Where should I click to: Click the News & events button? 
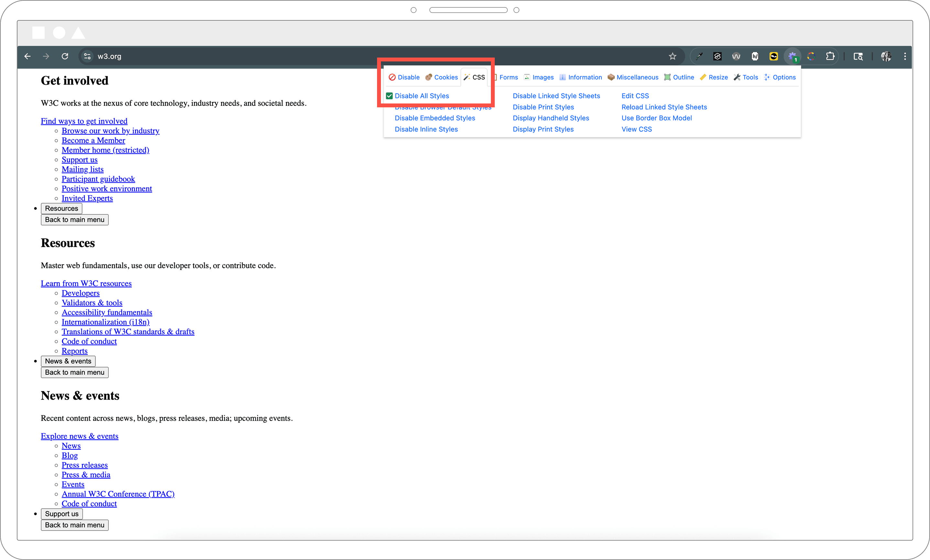(68, 361)
